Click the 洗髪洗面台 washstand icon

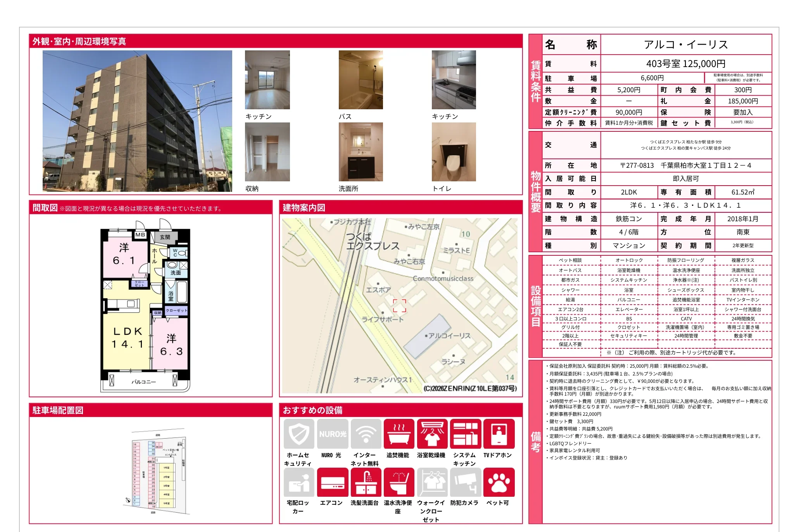tap(366, 482)
